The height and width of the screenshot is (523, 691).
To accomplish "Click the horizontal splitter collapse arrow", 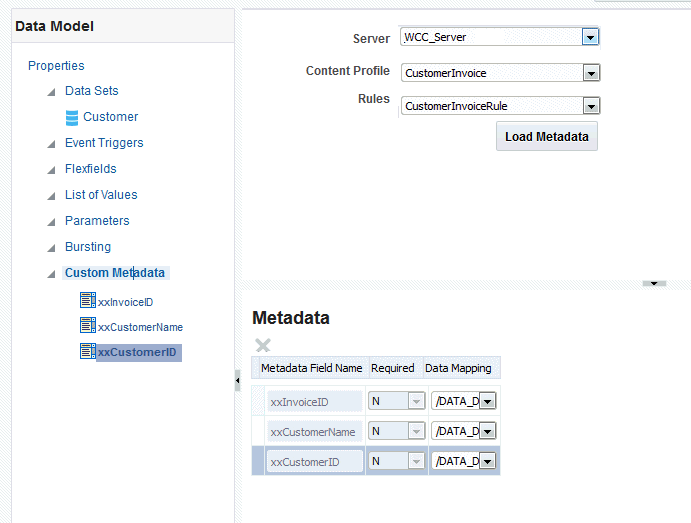I will tap(654, 283).
